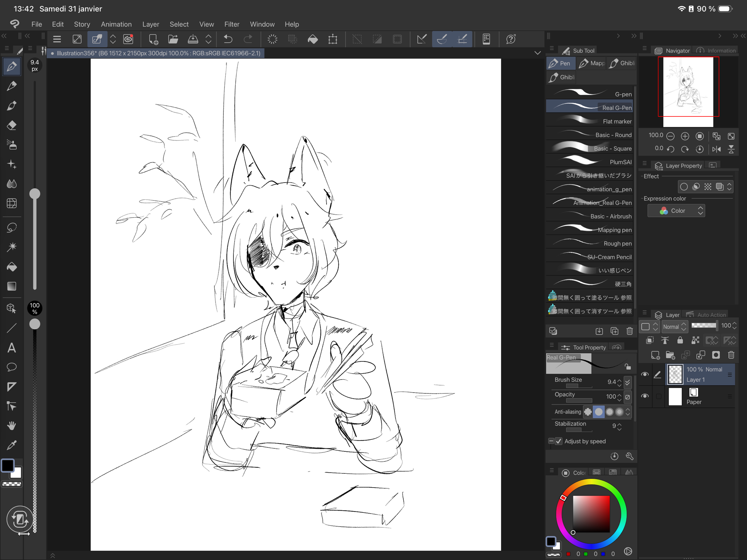Open the Expression color Color dropdown

(676, 211)
